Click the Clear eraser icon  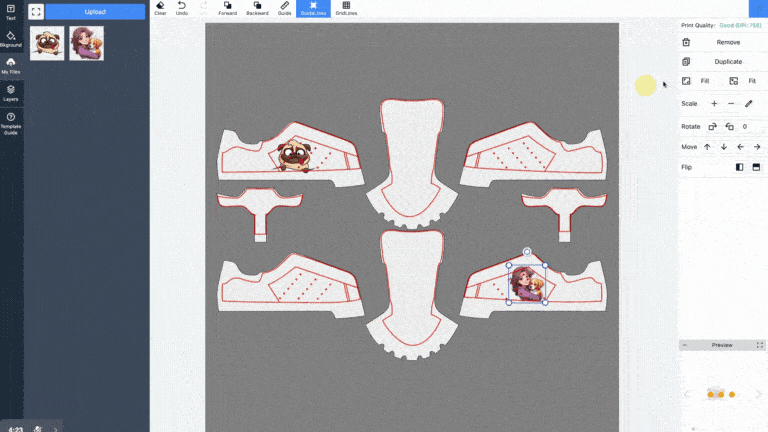click(160, 8)
